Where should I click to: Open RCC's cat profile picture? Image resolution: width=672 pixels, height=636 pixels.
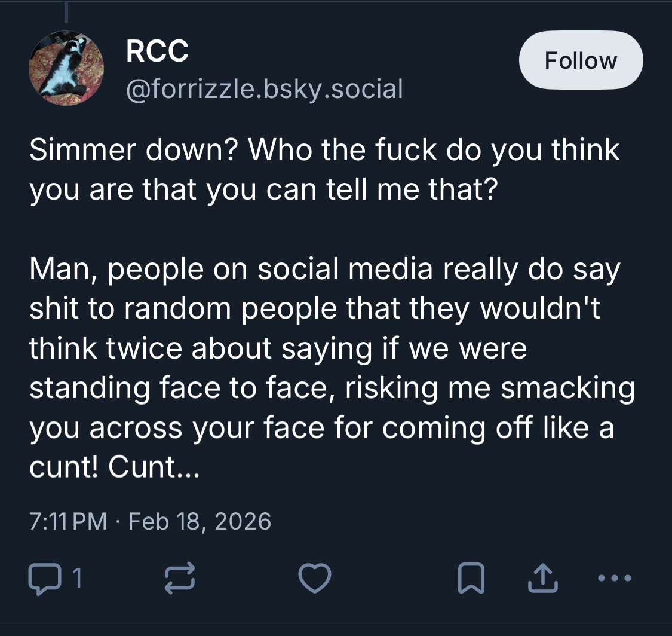coord(66,68)
